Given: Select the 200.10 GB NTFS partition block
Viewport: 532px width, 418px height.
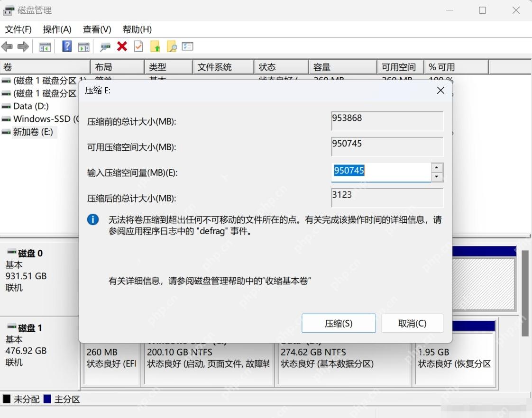Looking at the screenshot, I should (209, 364).
